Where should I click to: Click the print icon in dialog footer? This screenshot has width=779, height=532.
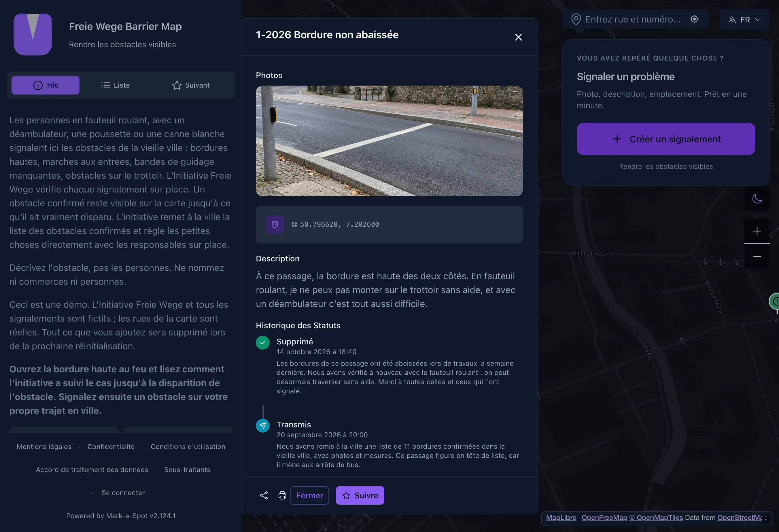click(x=282, y=495)
